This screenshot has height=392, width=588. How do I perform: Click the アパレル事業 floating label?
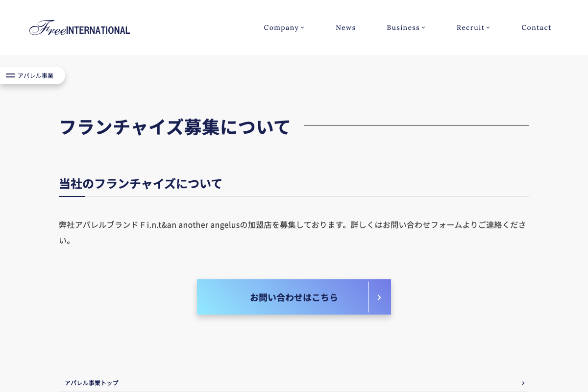[x=36, y=75]
